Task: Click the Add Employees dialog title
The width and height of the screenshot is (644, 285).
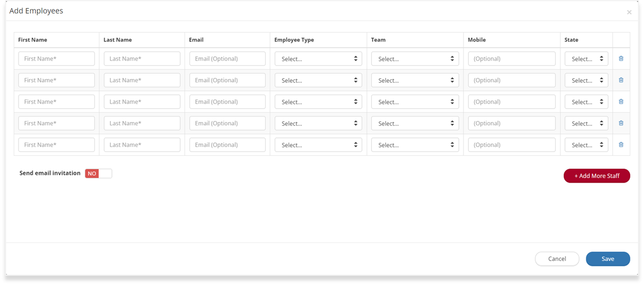Action: pyautogui.click(x=36, y=11)
